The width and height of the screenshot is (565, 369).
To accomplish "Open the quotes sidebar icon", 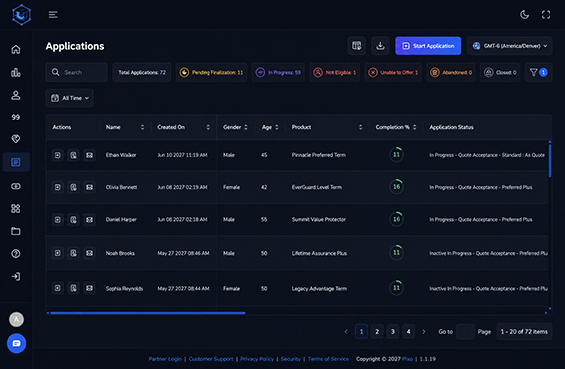I will [15, 117].
